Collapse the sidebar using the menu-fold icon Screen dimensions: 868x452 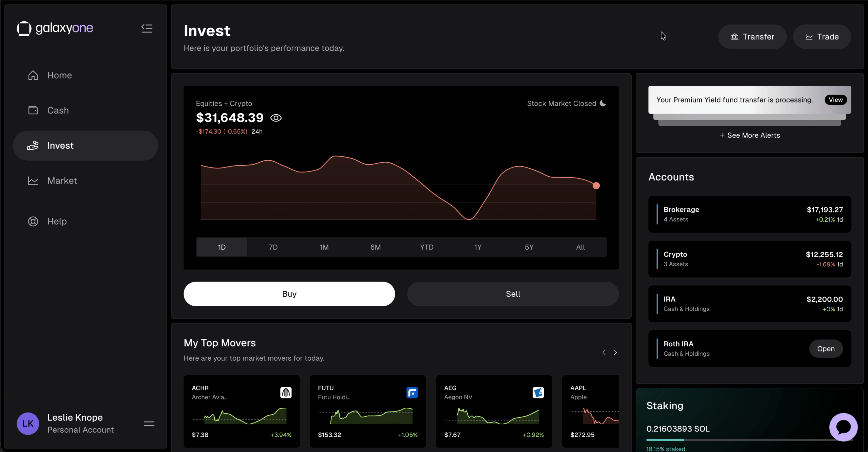(147, 28)
